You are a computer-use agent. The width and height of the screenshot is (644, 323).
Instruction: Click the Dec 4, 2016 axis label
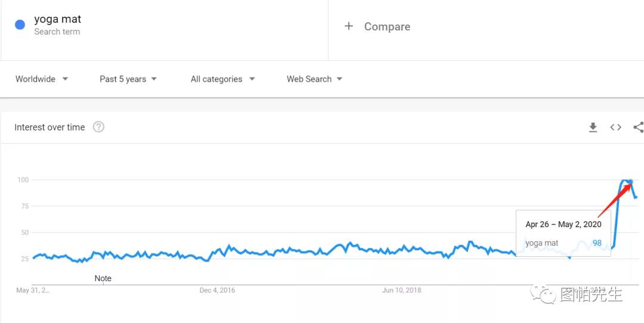pyautogui.click(x=217, y=290)
